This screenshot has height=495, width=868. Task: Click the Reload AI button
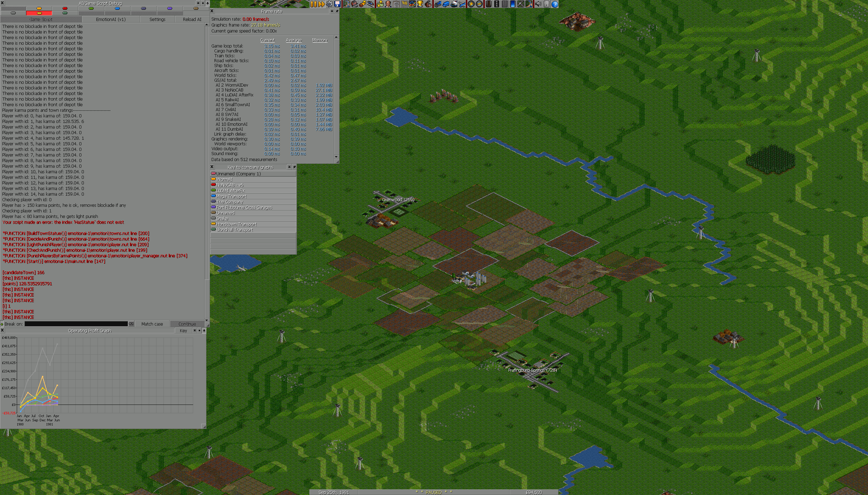pyautogui.click(x=192, y=19)
